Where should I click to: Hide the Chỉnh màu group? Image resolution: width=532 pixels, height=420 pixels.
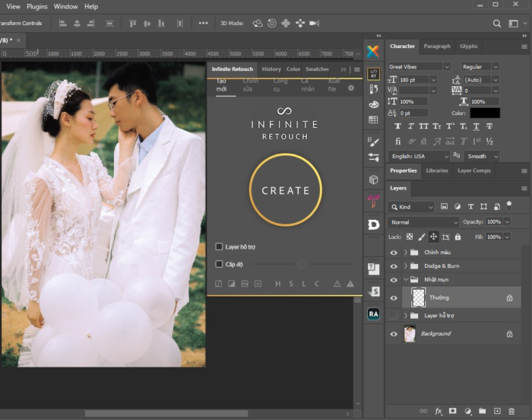[x=394, y=253]
